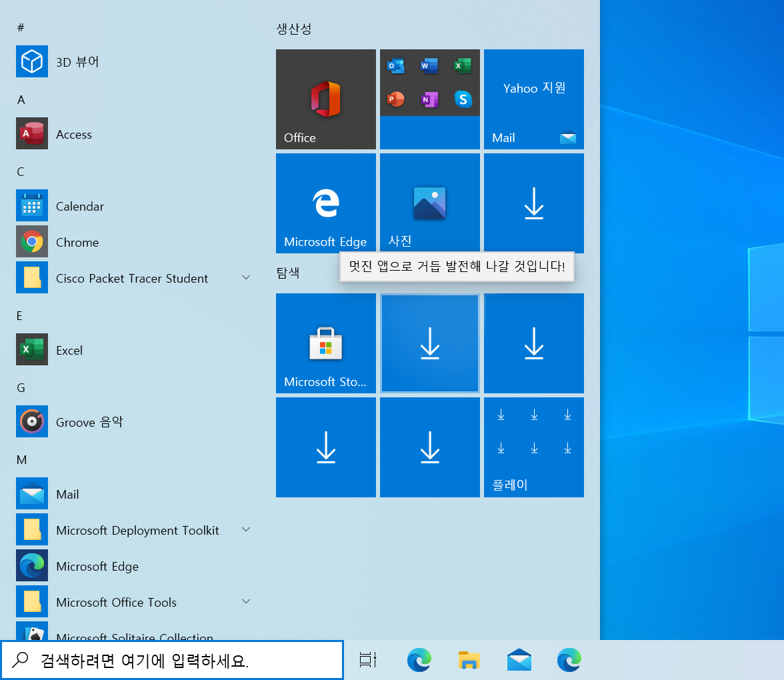The image size is (784, 680).
Task: Click the G letter header
Action: (x=21, y=388)
